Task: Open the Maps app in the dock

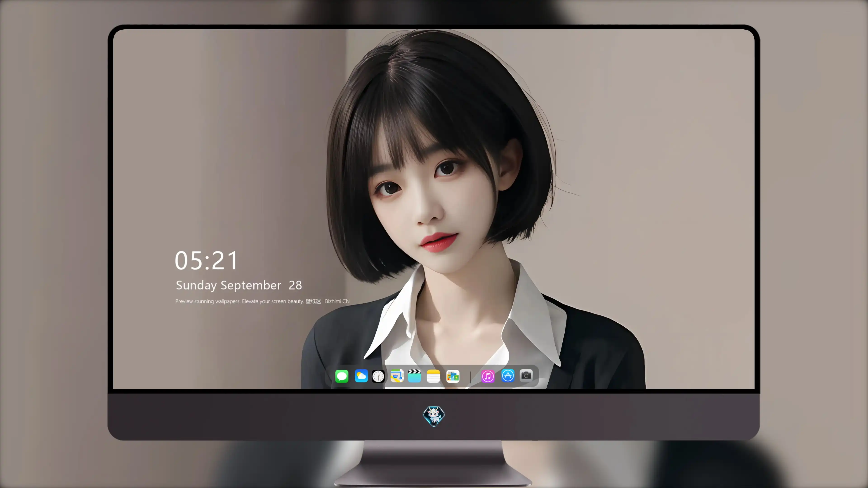Action: [x=397, y=376]
